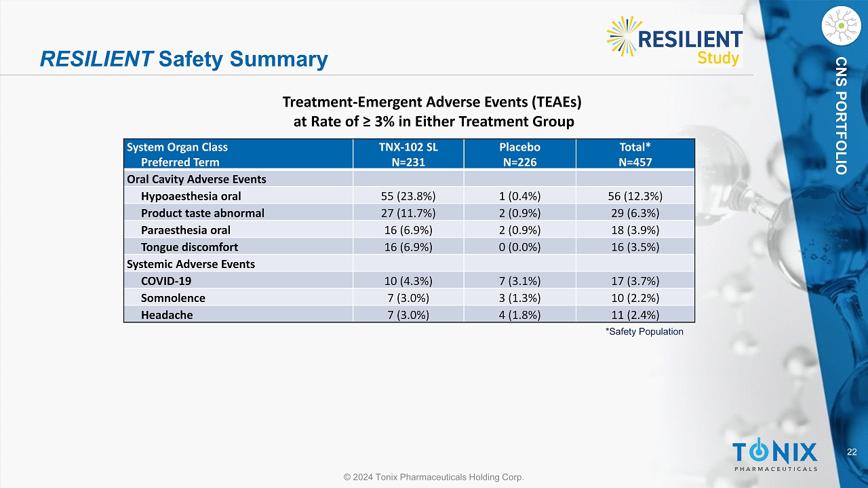
Task: Click the 'at Rate of ≥ 3%' subtitle line
Action: [433, 121]
